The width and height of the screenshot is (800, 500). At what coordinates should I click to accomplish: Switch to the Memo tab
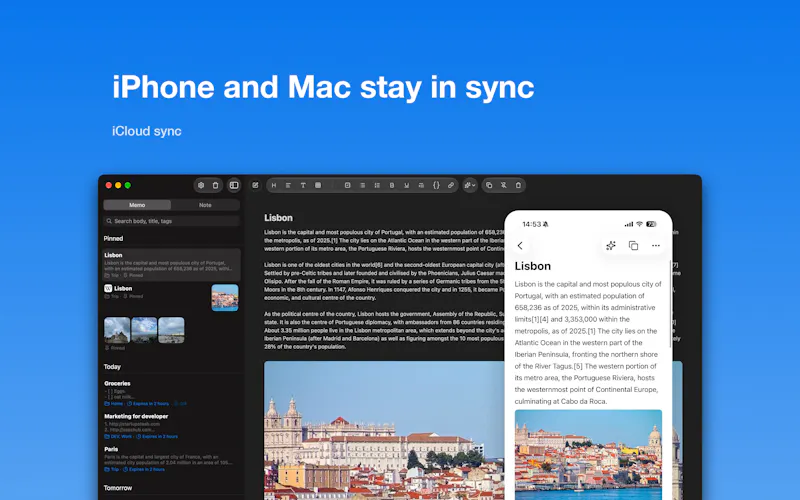137,205
